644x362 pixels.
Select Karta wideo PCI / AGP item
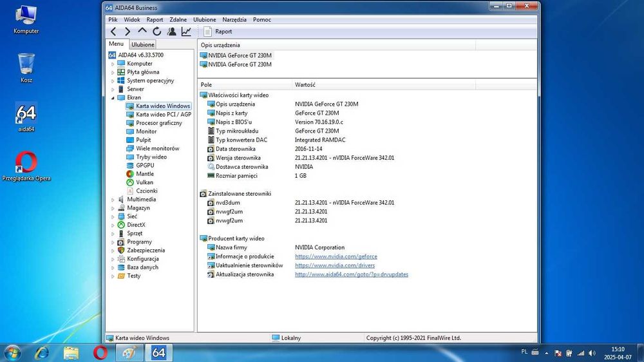[158, 114]
